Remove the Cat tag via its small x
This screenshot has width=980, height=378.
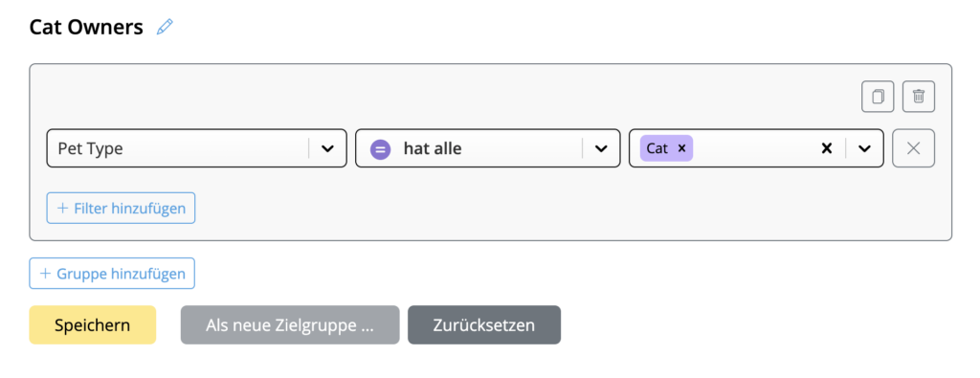(681, 148)
